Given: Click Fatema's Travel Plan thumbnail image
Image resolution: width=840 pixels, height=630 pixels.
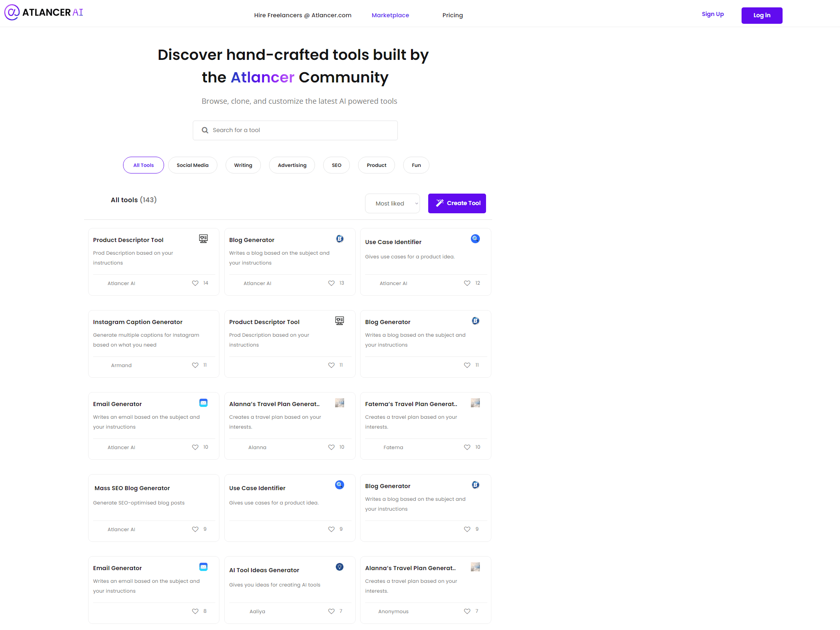Looking at the screenshot, I should [x=475, y=403].
